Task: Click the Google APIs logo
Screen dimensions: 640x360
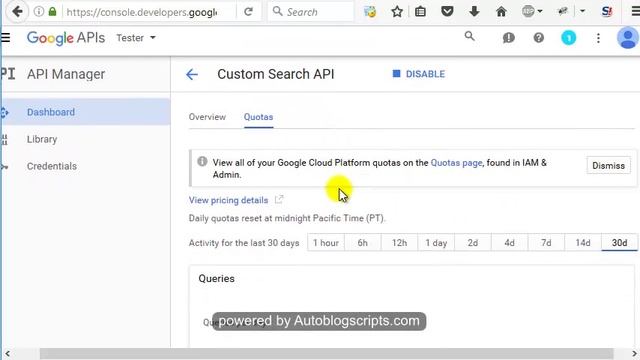Action: [x=66, y=38]
